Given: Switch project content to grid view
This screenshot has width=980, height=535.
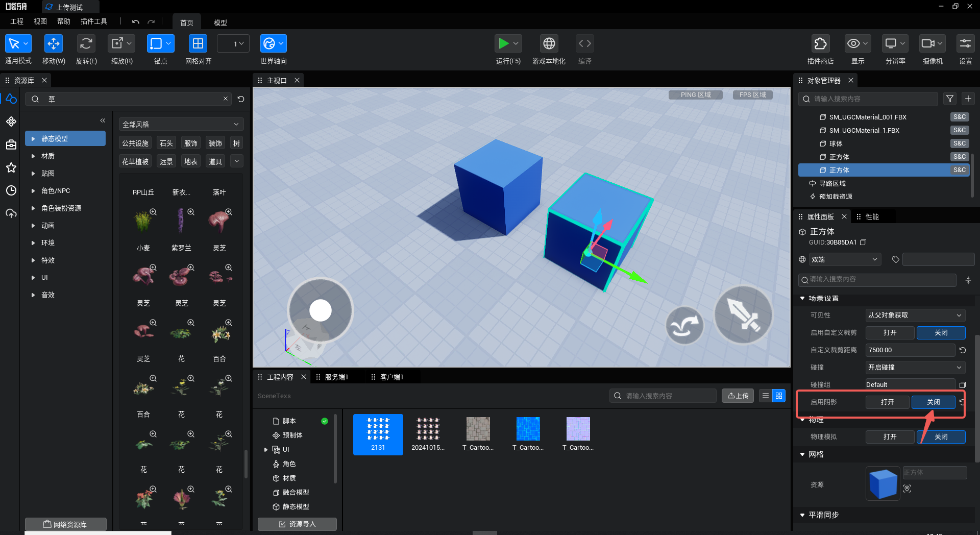Looking at the screenshot, I should click(x=779, y=396).
